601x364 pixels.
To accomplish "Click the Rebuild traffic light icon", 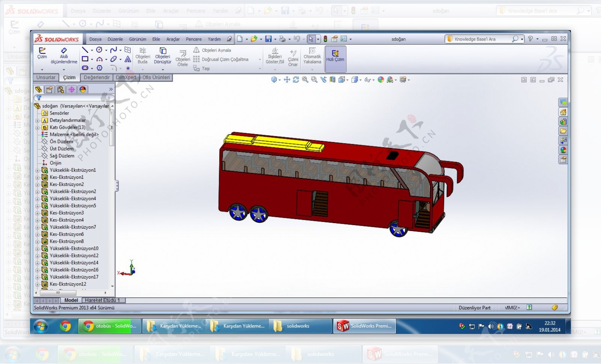I will click(325, 39).
